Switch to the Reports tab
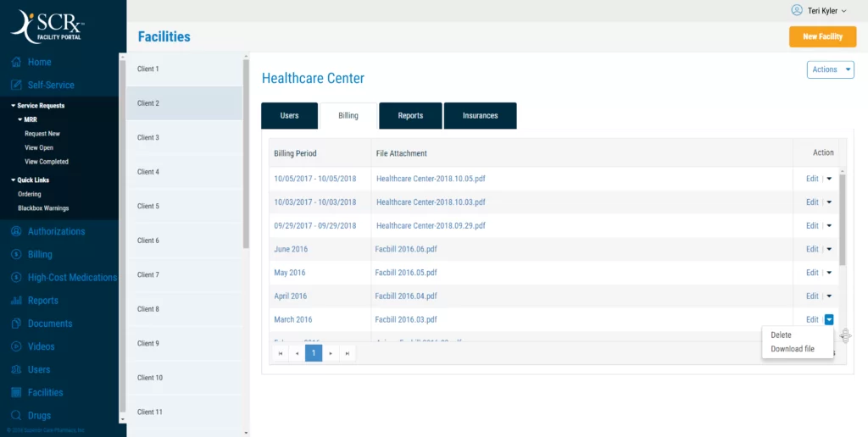868x437 pixels. 410,116
